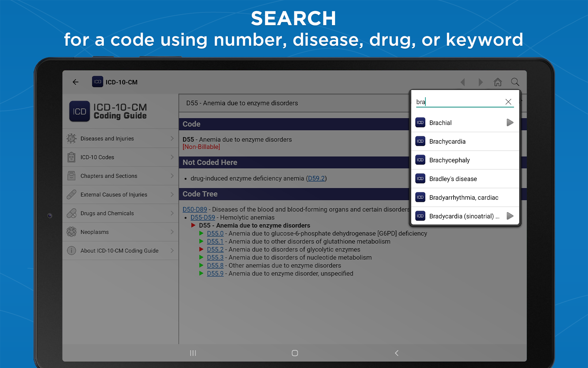Open search with magnifier icon
This screenshot has height=368, width=588.
point(515,82)
